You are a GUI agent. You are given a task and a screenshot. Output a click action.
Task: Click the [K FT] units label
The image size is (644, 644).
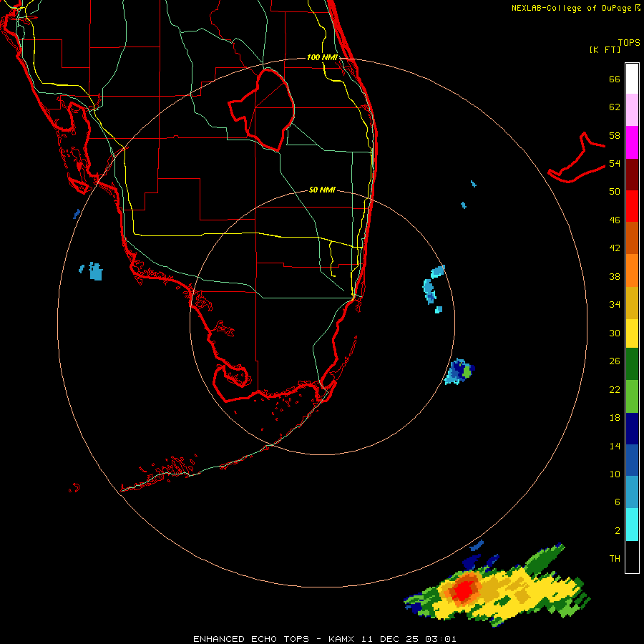(x=605, y=49)
